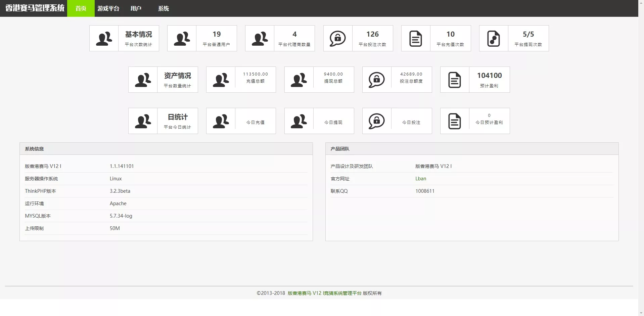
Task: Click the 今日充值 user icon
Action: pos(221,121)
